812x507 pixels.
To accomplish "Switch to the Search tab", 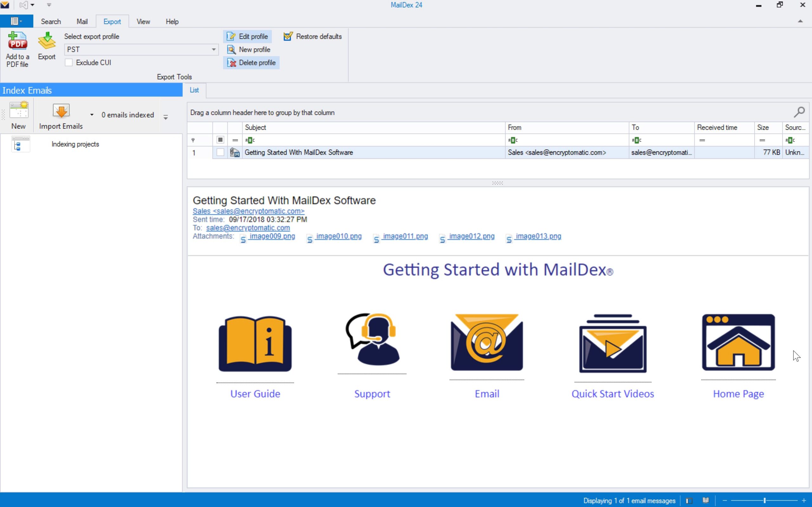I will click(x=51, y=21).
